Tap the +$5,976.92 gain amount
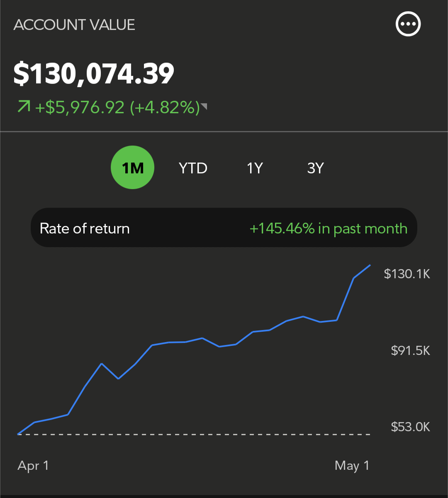Image resolution: width=448 pixels, height=498 pixels. click(x=80, y=107)
